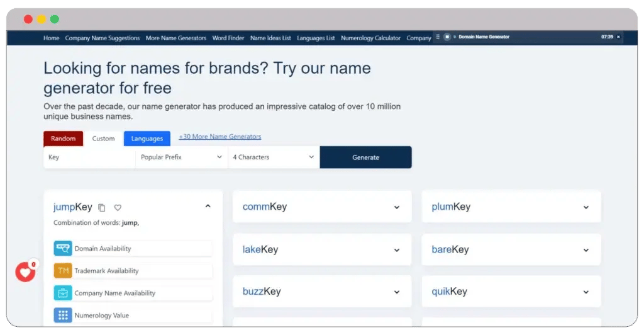Expand the plumKey result card

(586, 207)
